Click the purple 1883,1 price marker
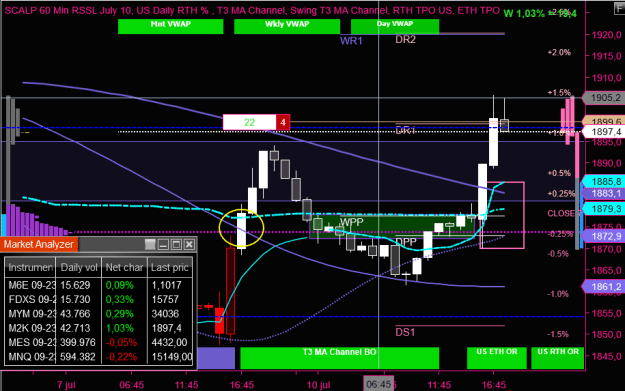This screenshot has height=391, width=625. 604,194
